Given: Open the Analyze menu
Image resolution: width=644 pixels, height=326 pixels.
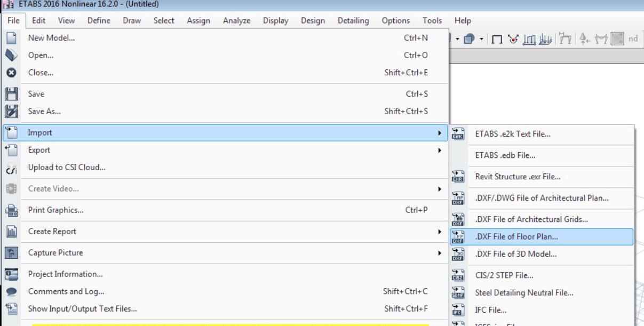Looking at the screenshot, I should point(236,20).
